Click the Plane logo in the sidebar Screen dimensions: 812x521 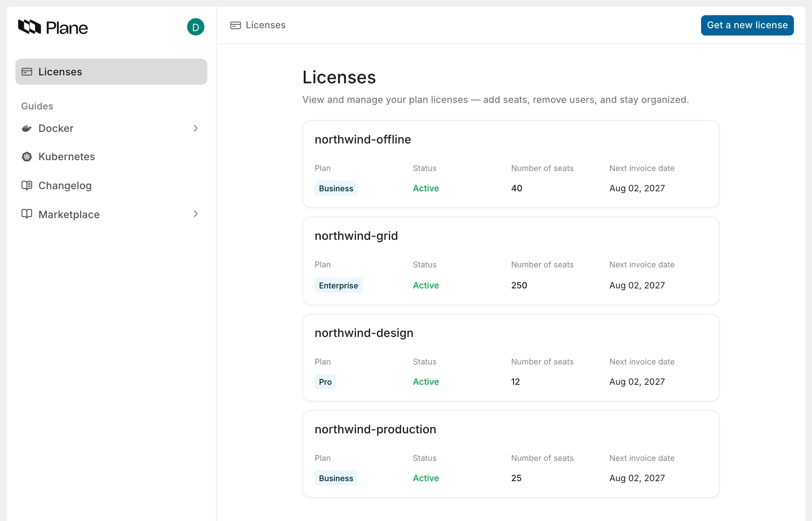53,27
